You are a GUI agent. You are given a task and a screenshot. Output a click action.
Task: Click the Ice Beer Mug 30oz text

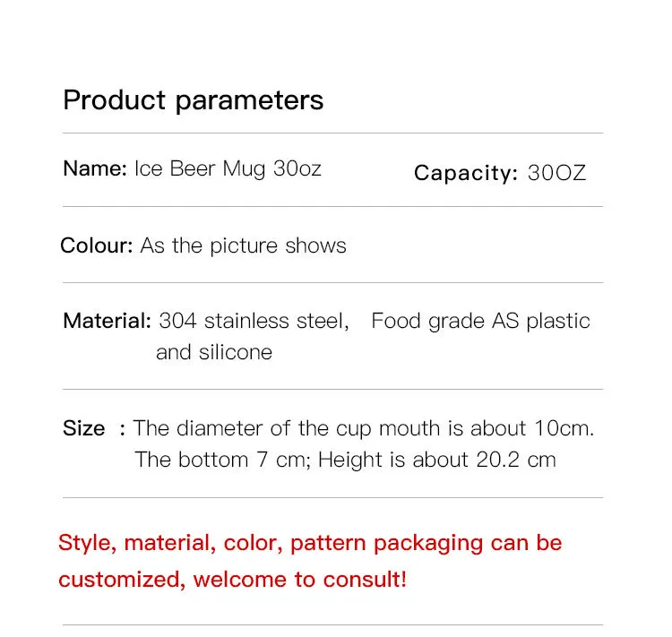[x=228, y=168]
